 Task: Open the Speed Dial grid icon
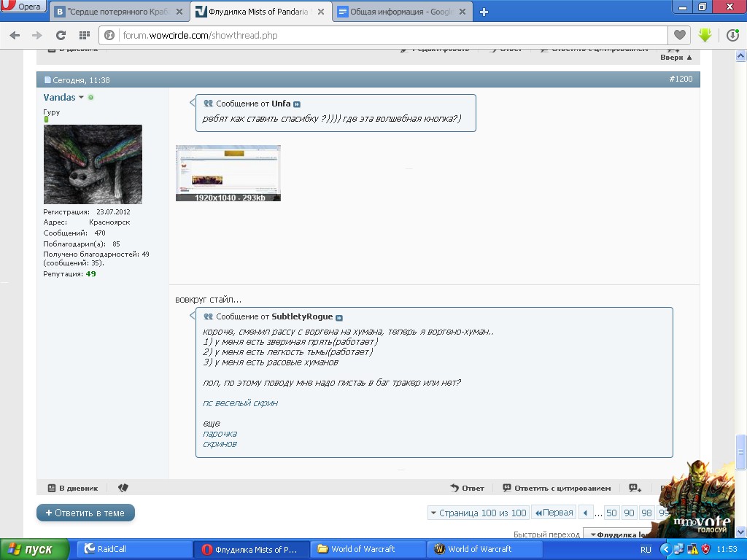tap(84, 35)
